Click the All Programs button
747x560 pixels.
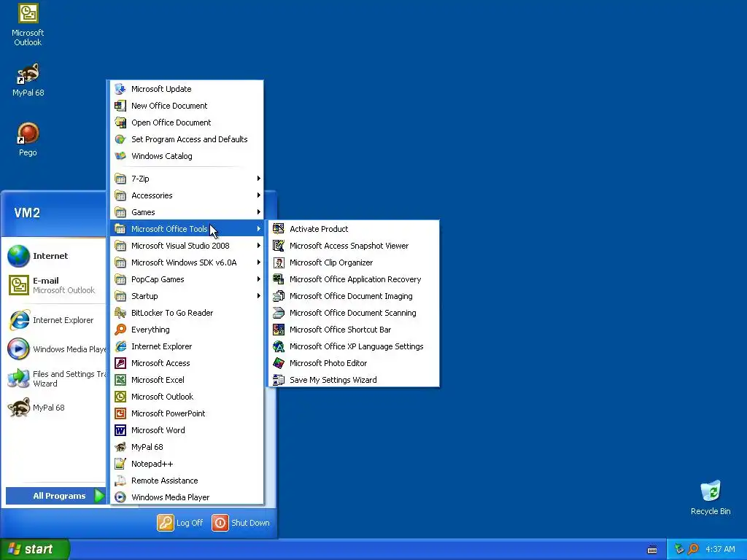point(55,496)
